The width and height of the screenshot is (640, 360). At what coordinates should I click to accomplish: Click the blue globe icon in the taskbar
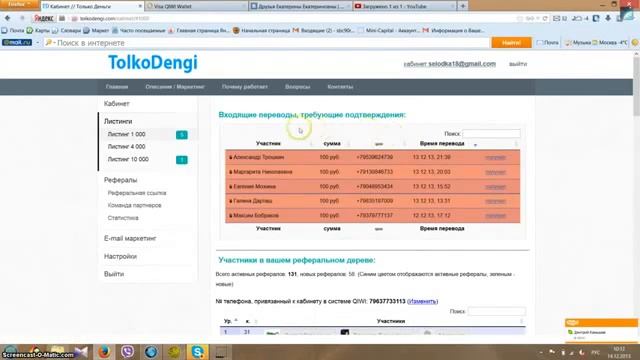[151, 351]
